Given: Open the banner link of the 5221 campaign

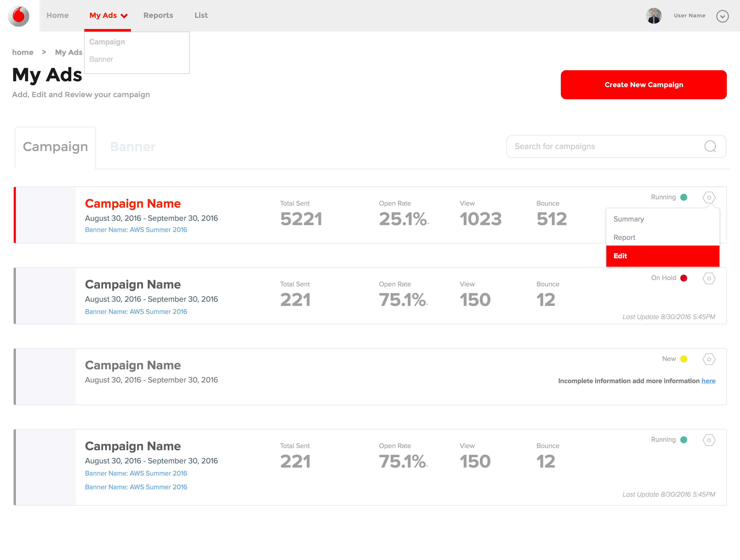Looking at the screenshot, I should click(x=136, y=230).
